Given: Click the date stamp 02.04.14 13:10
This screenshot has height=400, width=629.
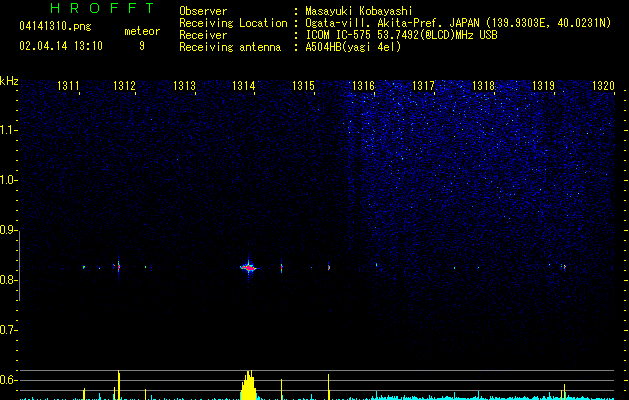Looking at the screenshot, I should [61, 46].
